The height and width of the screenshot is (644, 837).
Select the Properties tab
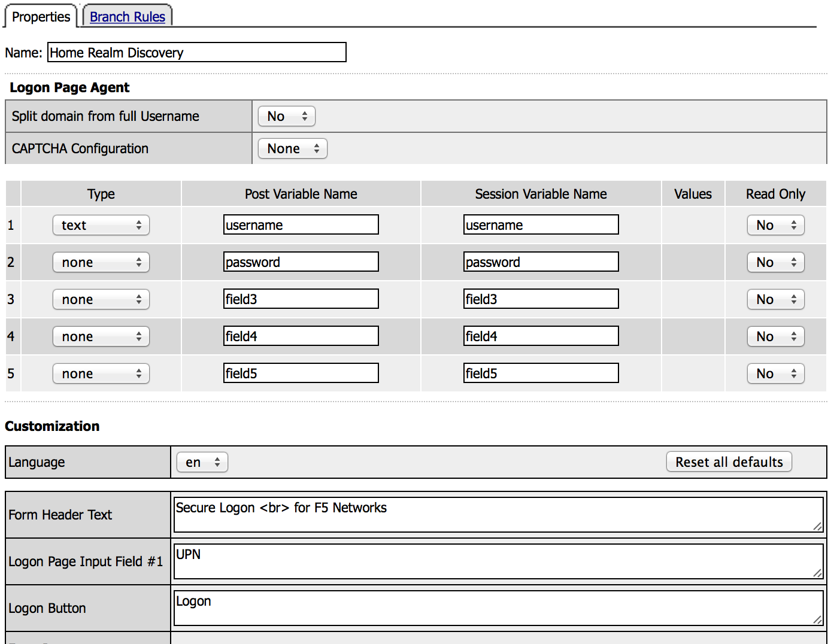click(x=41, y=17)
